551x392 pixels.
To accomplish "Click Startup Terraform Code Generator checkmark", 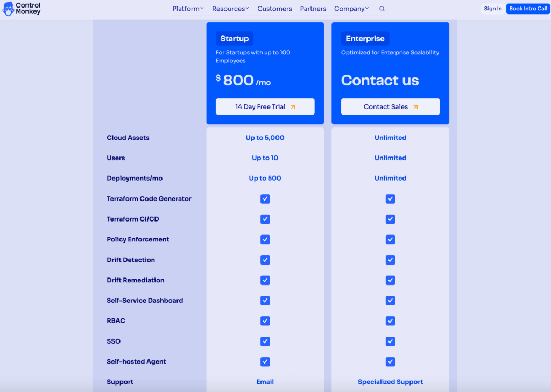I will [265, 199].
